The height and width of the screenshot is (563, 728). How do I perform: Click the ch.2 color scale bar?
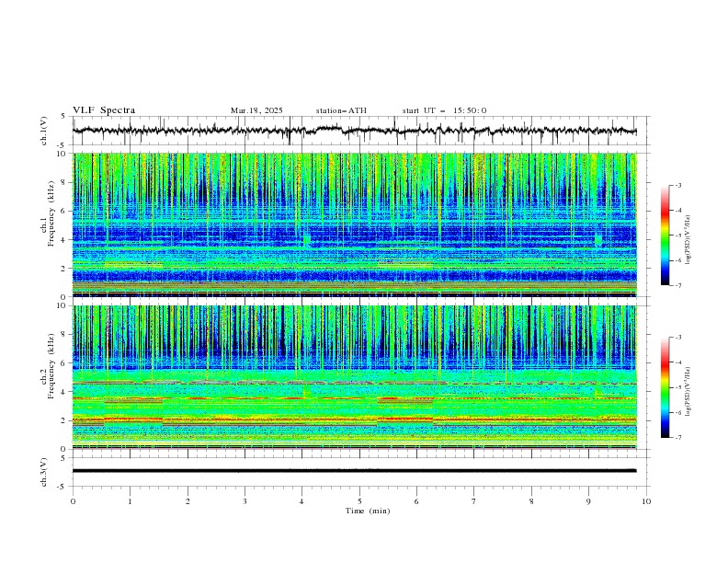pyautogui.click(x=665, y=387)
